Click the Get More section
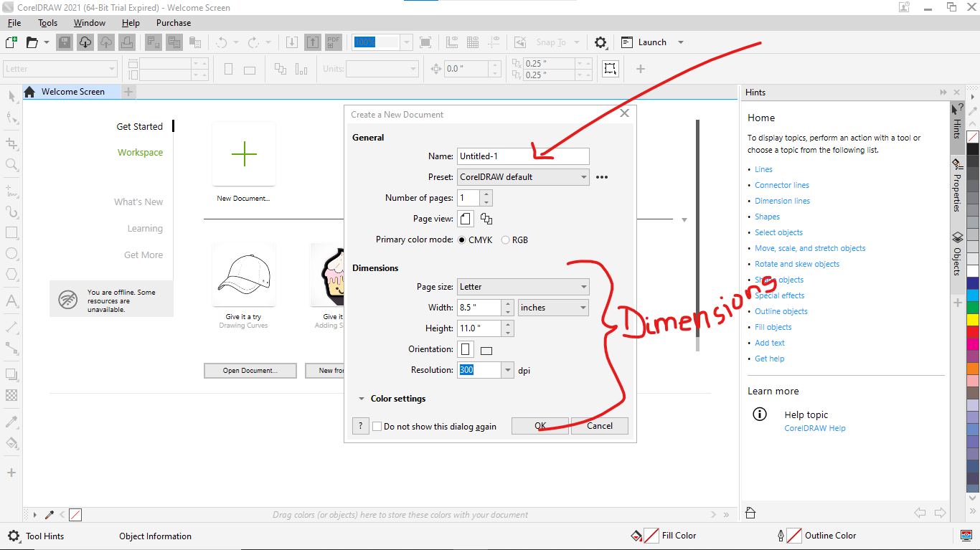Viewport: 980px width, 550px height. [x=143, y=255]
